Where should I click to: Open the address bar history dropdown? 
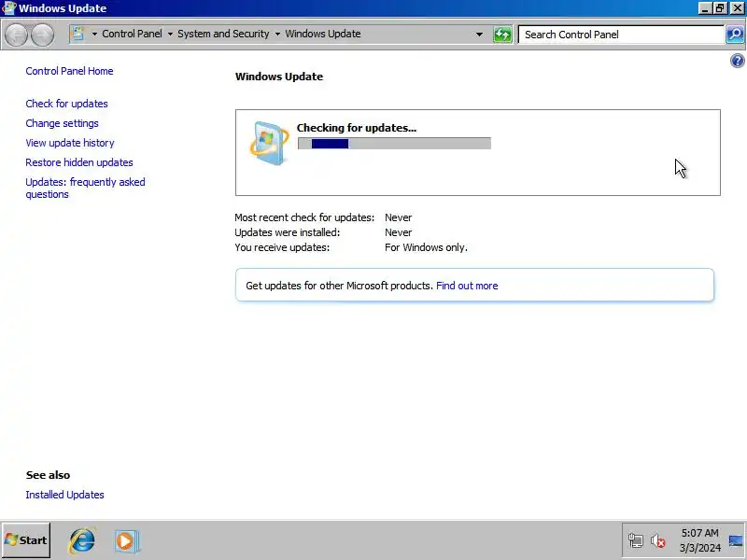coord(479,35)
